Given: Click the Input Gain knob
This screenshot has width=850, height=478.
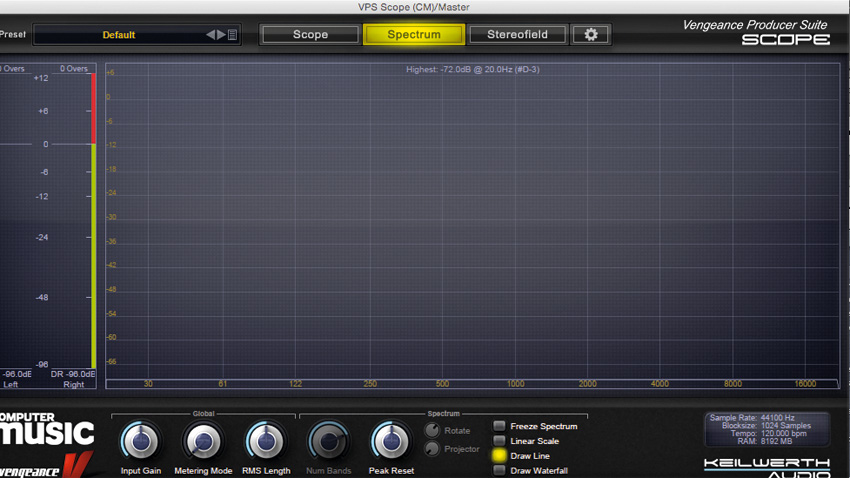Looking at the screenshot, I should pos(140,441).
